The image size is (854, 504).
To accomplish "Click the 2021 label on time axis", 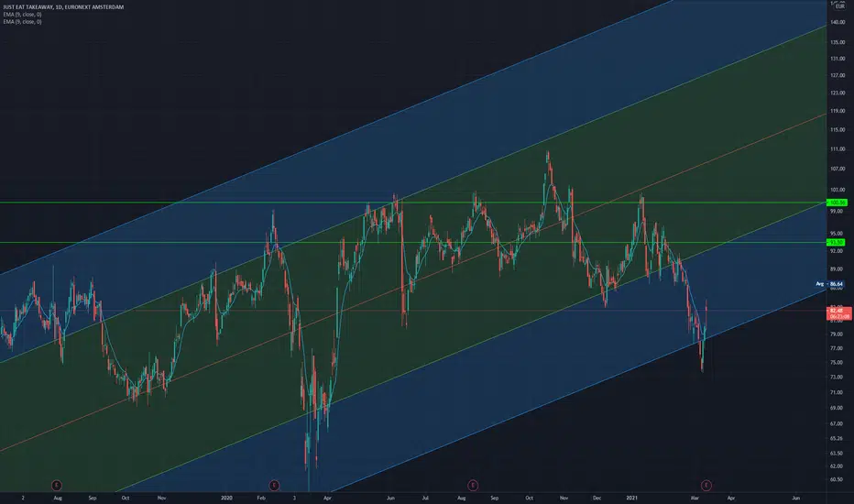I will click(631, 498).
